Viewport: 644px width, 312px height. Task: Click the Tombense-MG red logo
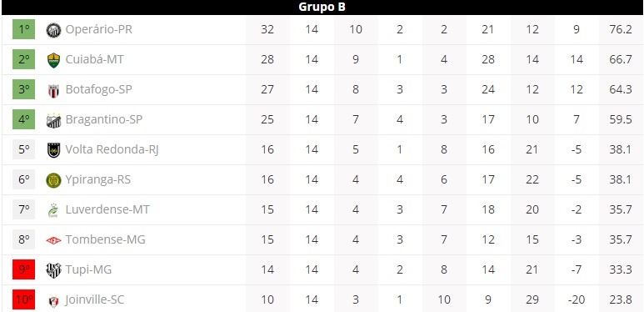(54, 240)
